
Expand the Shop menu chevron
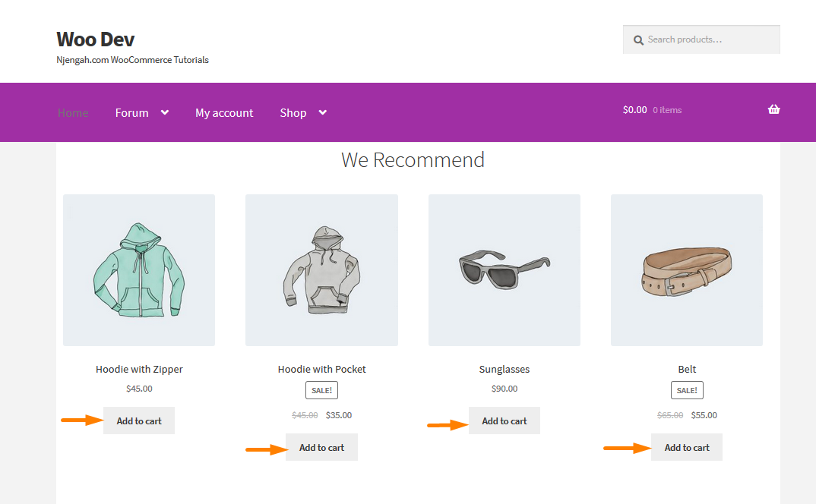pyautogui.click(x=323, y=112)
